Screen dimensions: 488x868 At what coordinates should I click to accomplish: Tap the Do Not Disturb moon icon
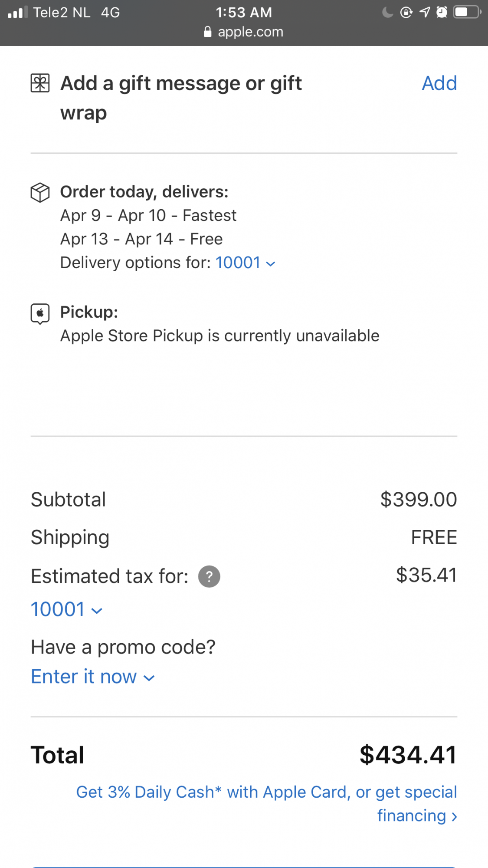387,12
